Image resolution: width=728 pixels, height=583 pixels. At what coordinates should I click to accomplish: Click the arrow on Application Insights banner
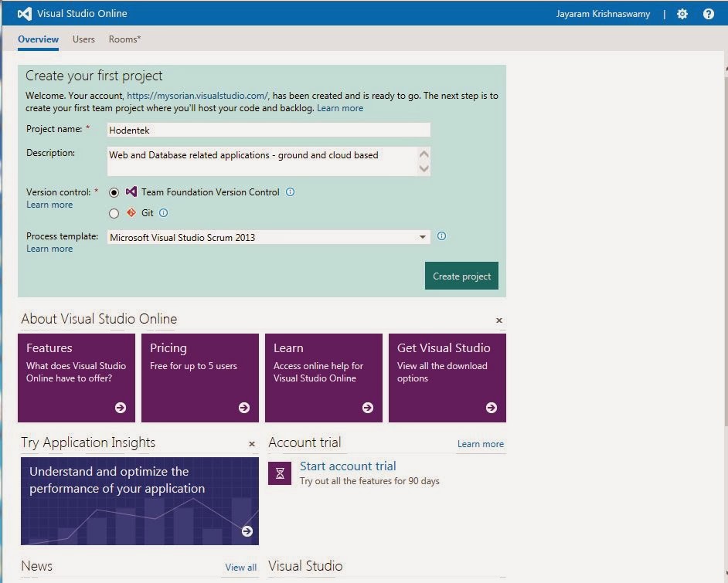247,531
